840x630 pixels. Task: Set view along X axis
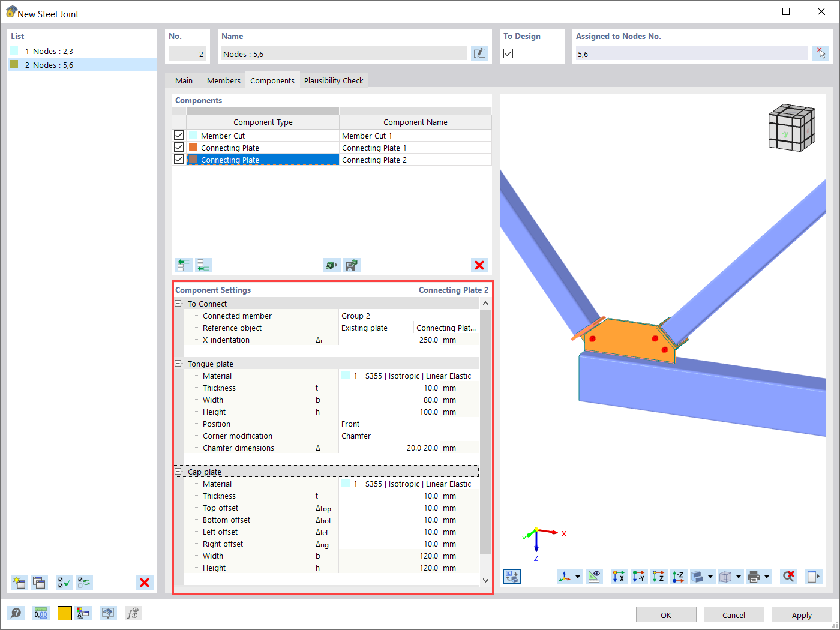point(619,577)
